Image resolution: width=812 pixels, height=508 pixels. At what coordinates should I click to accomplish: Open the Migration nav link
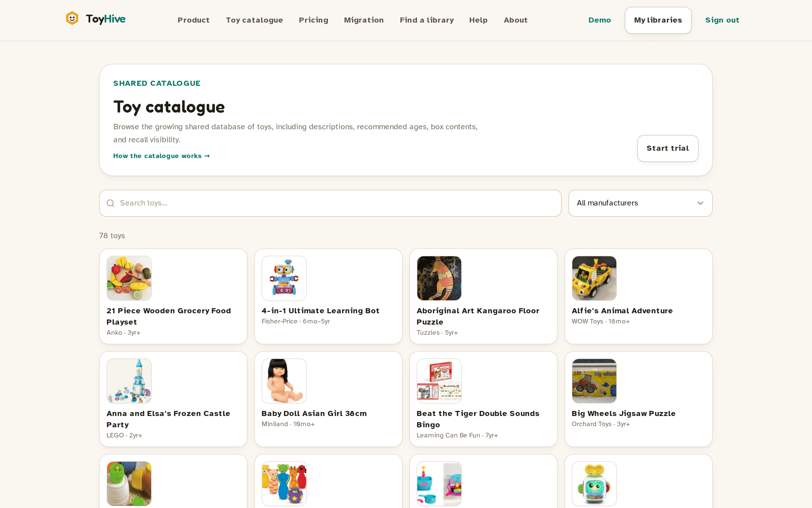point(364,20)
